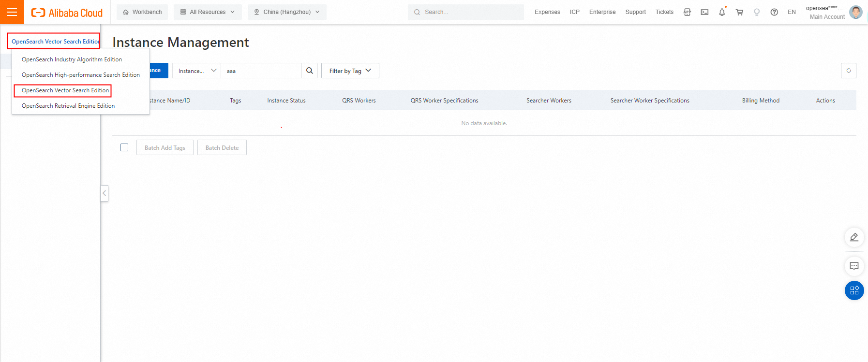Refresh the instance list

[849, 71]
